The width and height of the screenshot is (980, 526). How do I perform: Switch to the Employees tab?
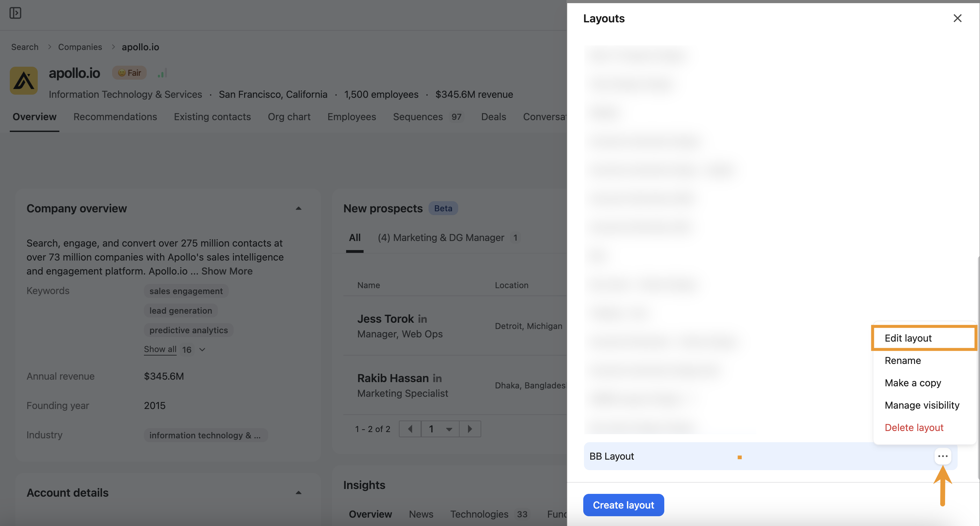[351, 117]
